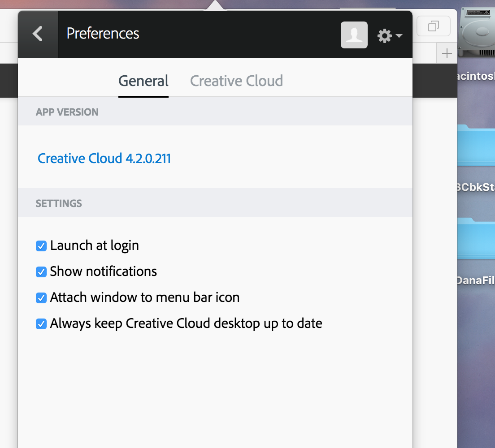495x448 pixels.
Task: Turn off Always keep Creative Cloud desktop up to date
Action: (41, 324)
